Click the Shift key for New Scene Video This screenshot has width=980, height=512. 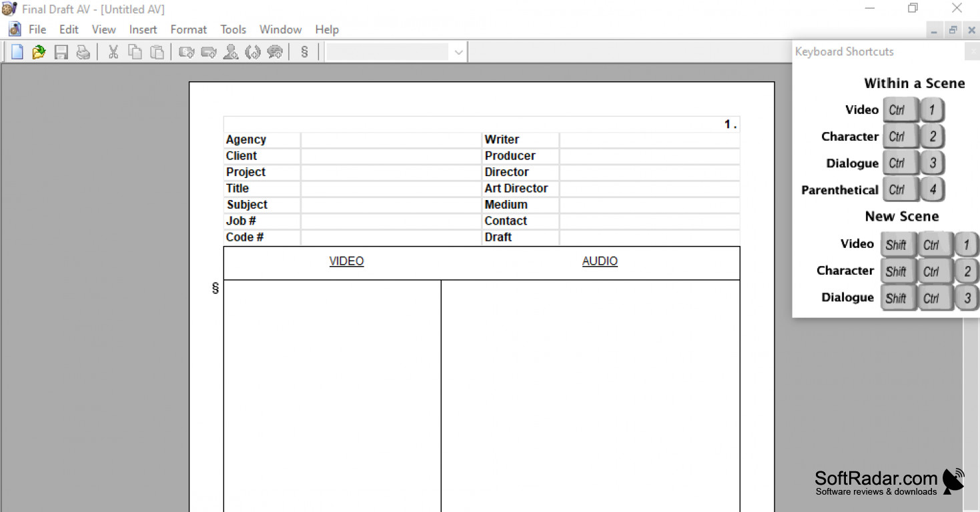pyautogui.click(x=897, y=245)
